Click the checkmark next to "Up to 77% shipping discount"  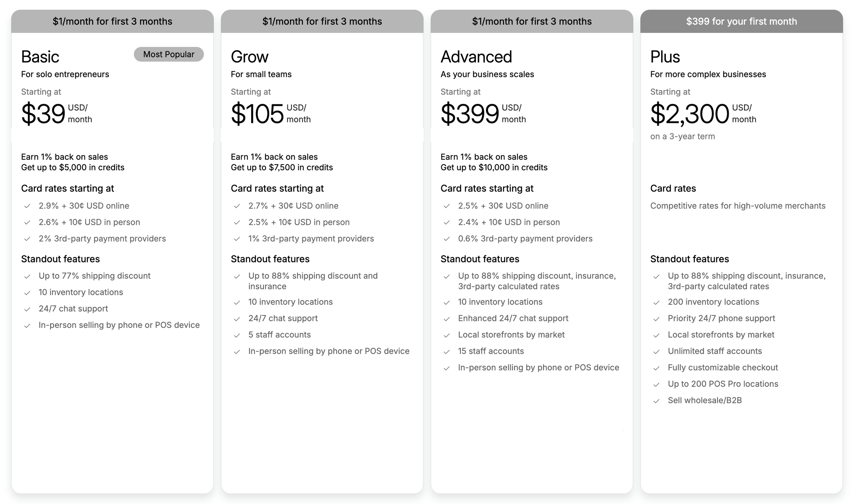[x=27, y=276]
